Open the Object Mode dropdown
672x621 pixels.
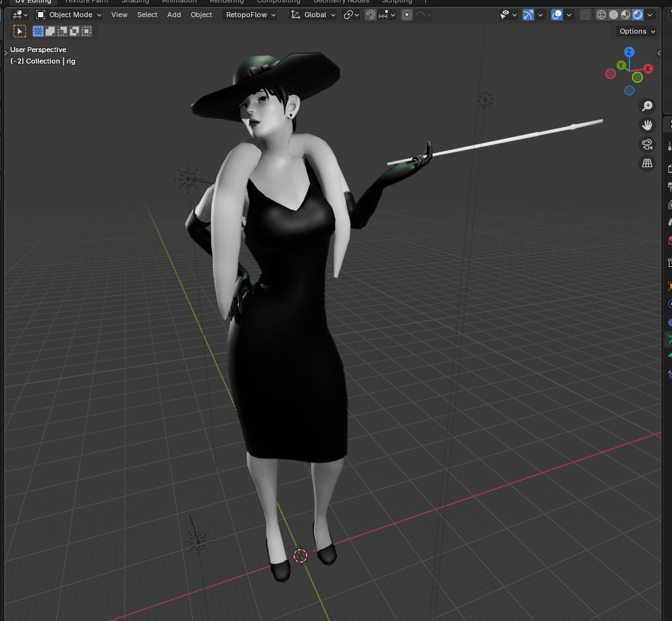click(69, 15)
